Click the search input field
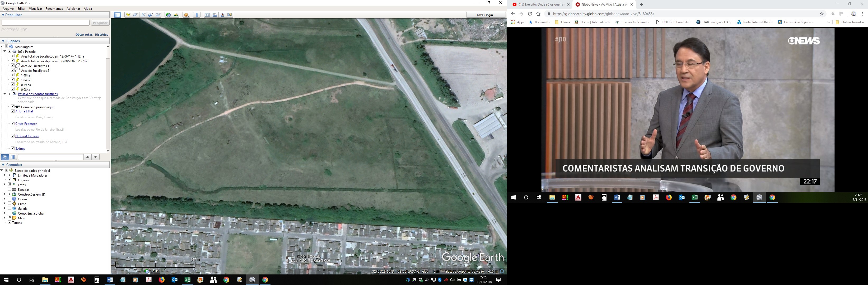 pyautogui.click(x=45, y=22)
